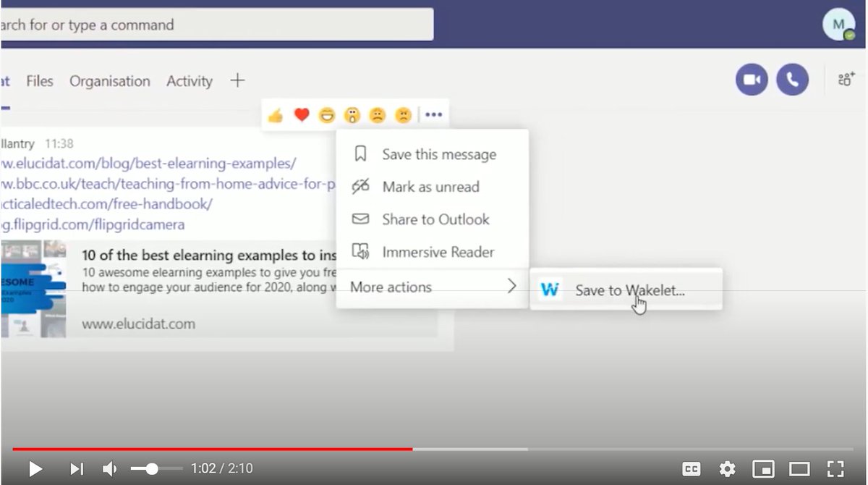
Task: Select Save to Wakelet...
Action: (626, 290)
